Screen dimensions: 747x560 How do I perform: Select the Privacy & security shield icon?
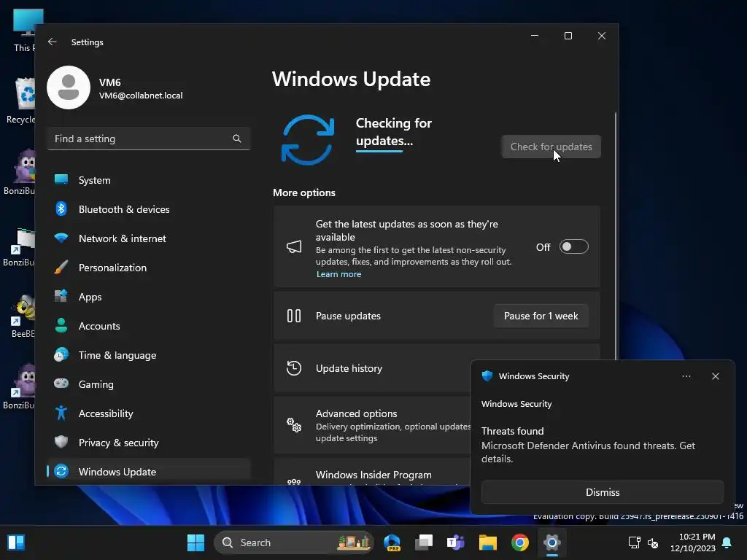tap(61, 442)
